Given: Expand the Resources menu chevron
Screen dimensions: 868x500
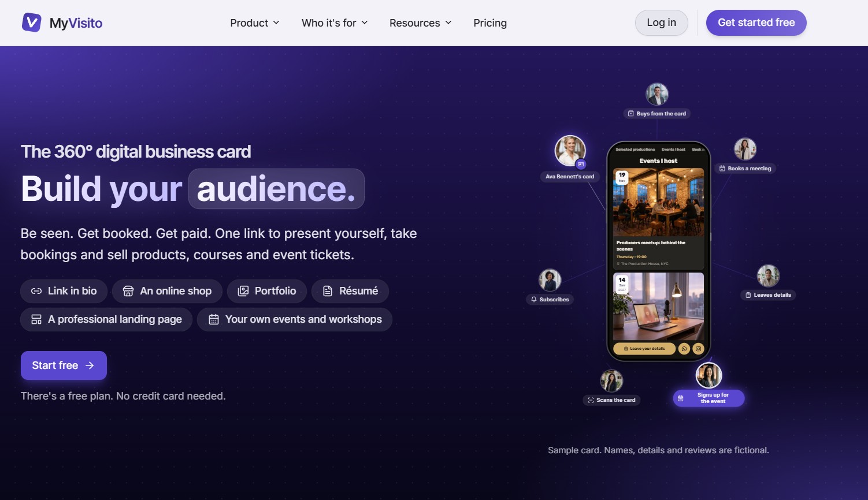Looking at the screenshot, I should pos(448,23).
